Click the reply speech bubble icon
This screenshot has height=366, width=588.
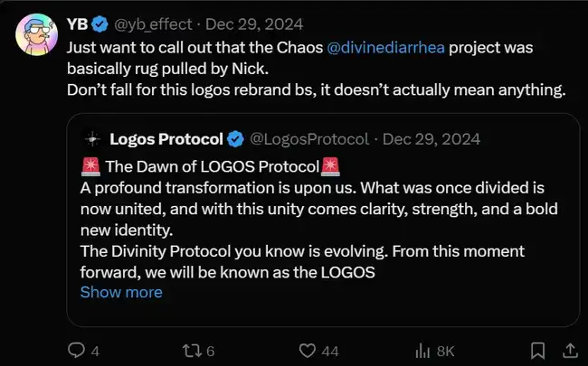(78, 349)
